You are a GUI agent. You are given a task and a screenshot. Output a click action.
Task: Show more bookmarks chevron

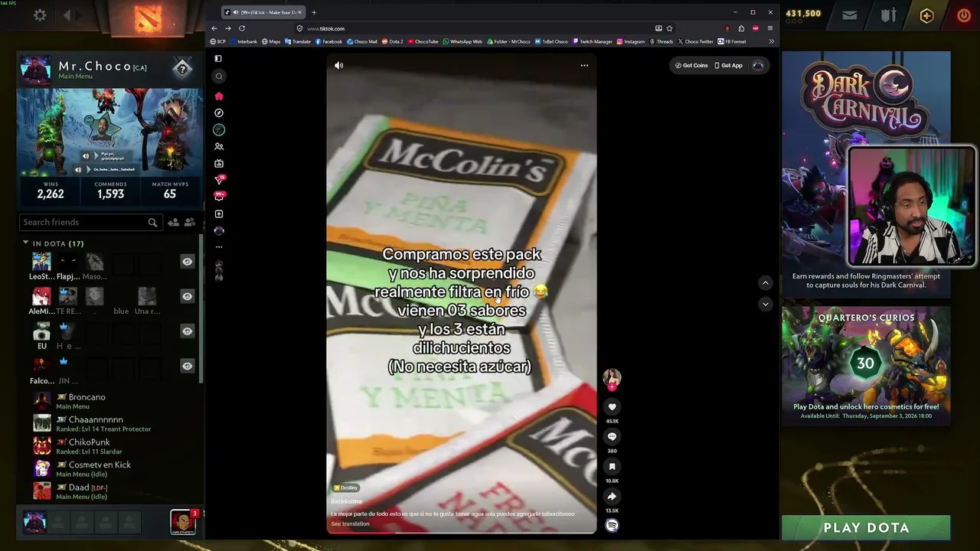(x=771, y=41)
